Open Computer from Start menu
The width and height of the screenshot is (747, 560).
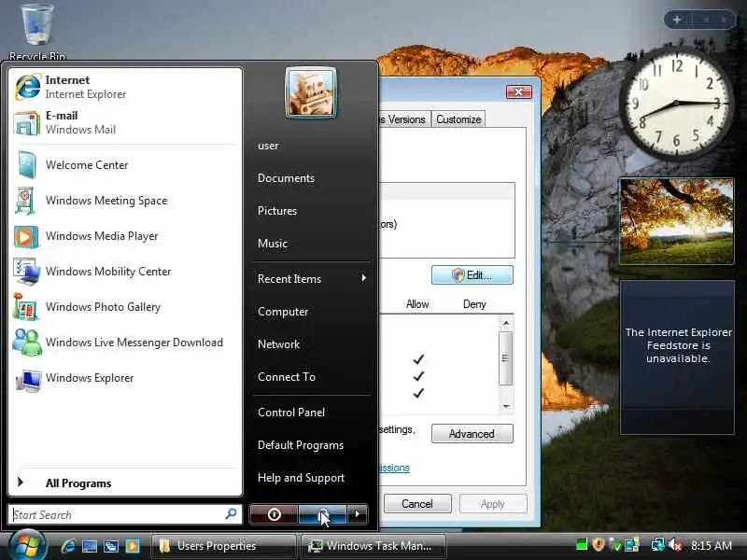tap(283, 312)
